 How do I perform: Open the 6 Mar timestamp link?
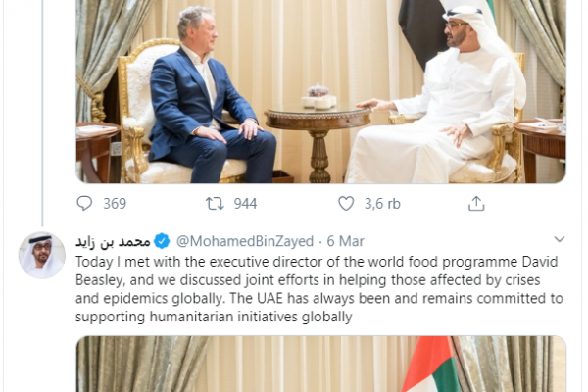[x=345, y=241]
